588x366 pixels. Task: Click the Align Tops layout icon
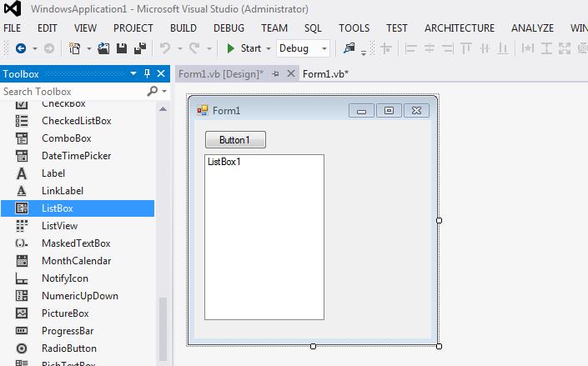pyautogui.click(x=465, y=48)
